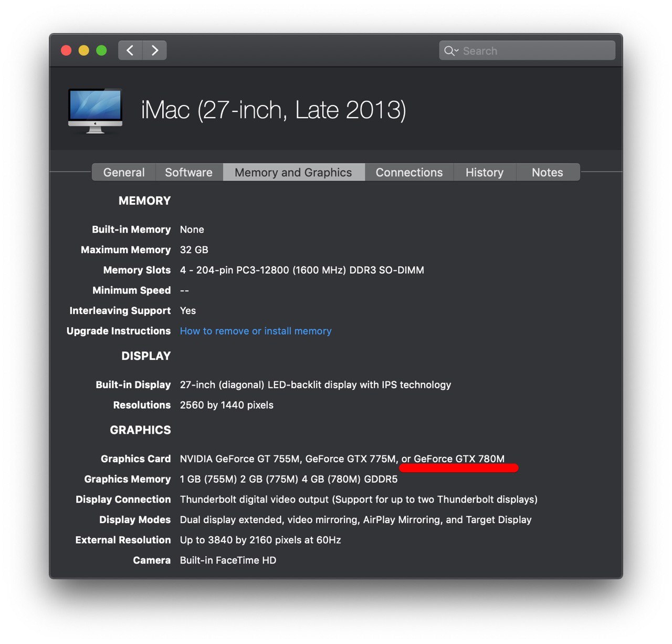Click the "Minimum Speed" label
This screenshot has width=672, height=644.
(132, 290)
